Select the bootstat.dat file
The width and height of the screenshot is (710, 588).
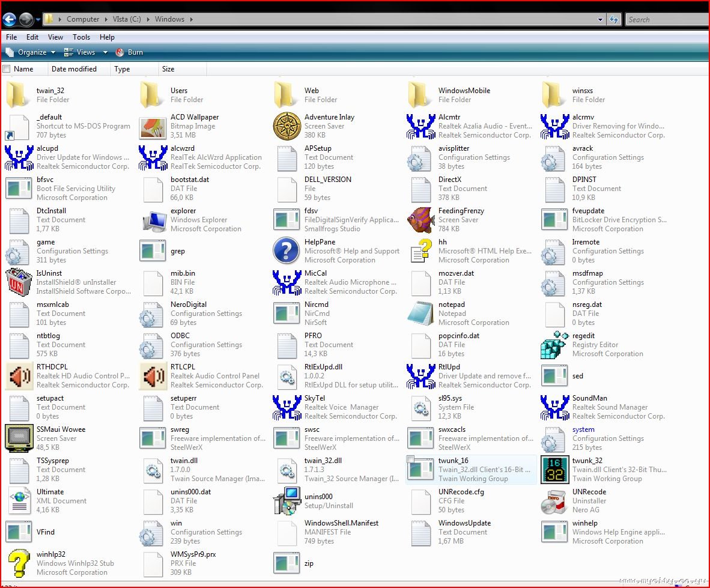[177, 189]
